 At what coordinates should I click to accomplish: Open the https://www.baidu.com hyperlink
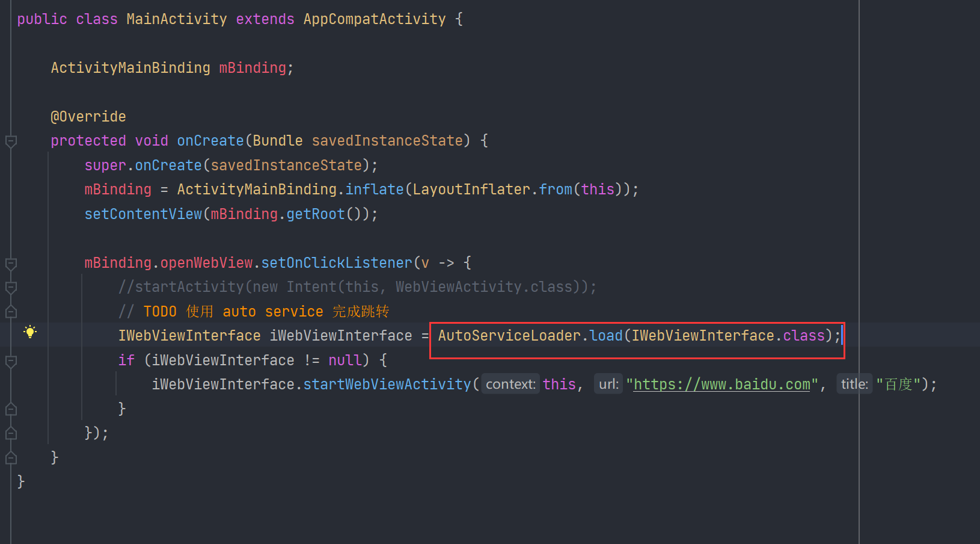720,383
